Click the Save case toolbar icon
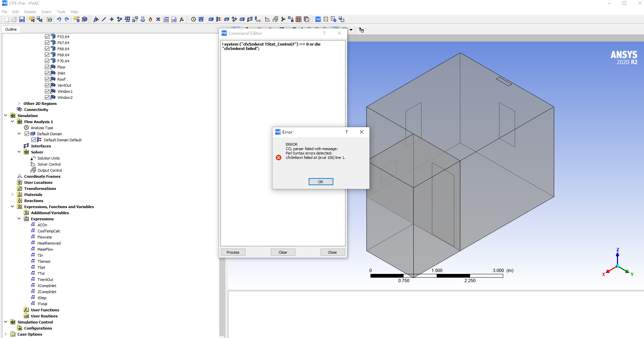The width and height of the screenshot is (644, 338). click(x=22, y=20)
